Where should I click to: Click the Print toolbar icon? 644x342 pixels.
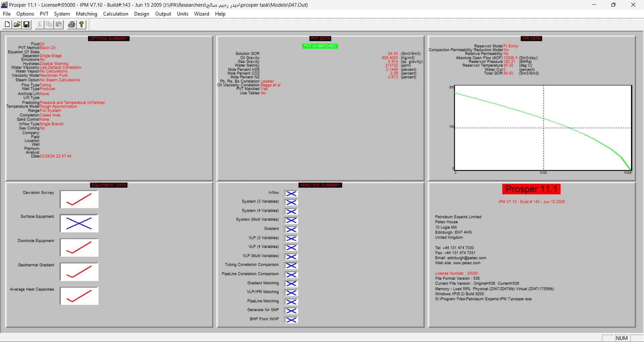[x=71, y=24]
